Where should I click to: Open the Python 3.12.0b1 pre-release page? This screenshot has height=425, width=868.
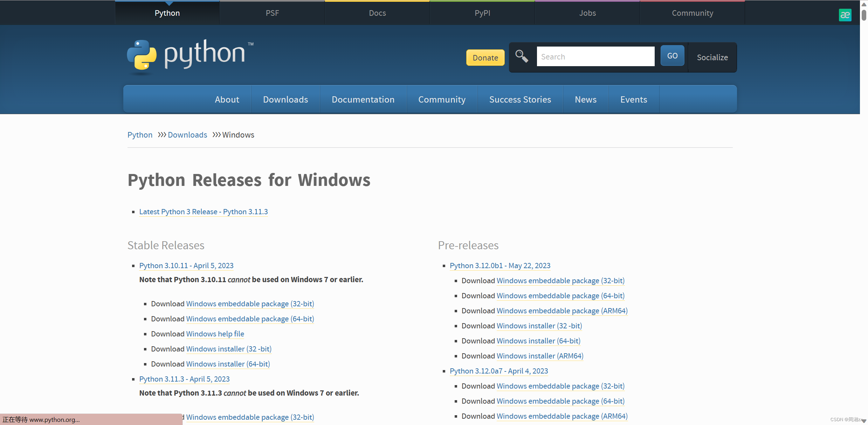500,265
